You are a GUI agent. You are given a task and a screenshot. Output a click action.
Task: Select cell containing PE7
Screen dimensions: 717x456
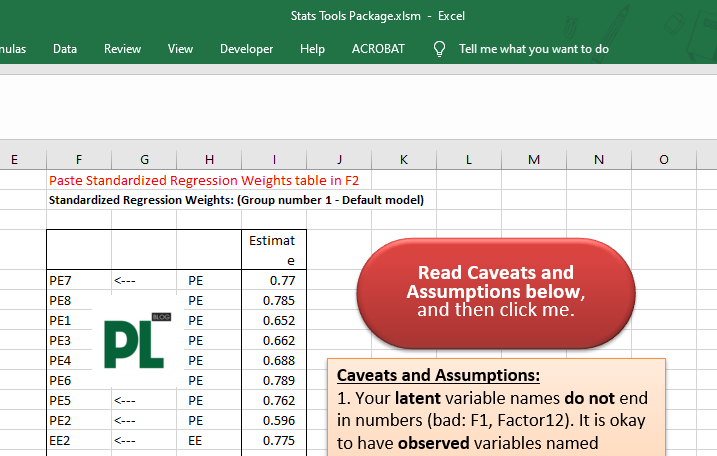[79, 280]
